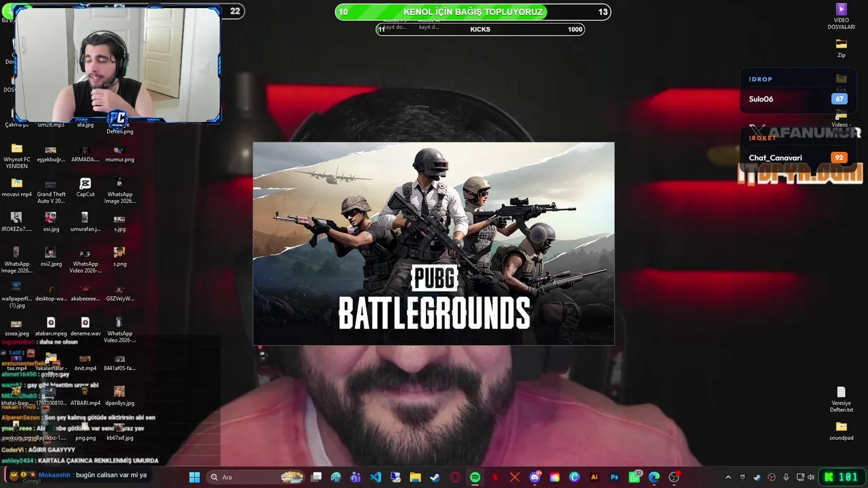This screenshot has height=488, width=868.
Task: Click Chat_Canavari in the !ROKET leaderboard
Action: pyautogui.click(x=797, y=158)
